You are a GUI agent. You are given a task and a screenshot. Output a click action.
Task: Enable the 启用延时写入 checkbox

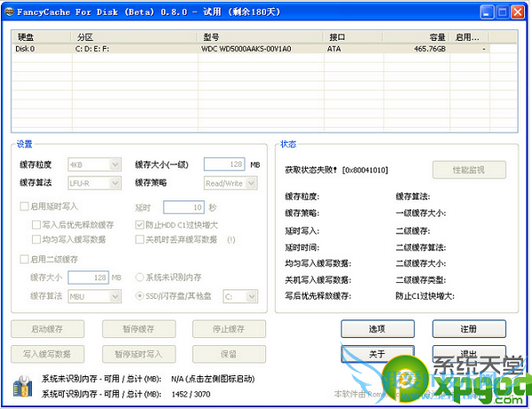[24, 207]
